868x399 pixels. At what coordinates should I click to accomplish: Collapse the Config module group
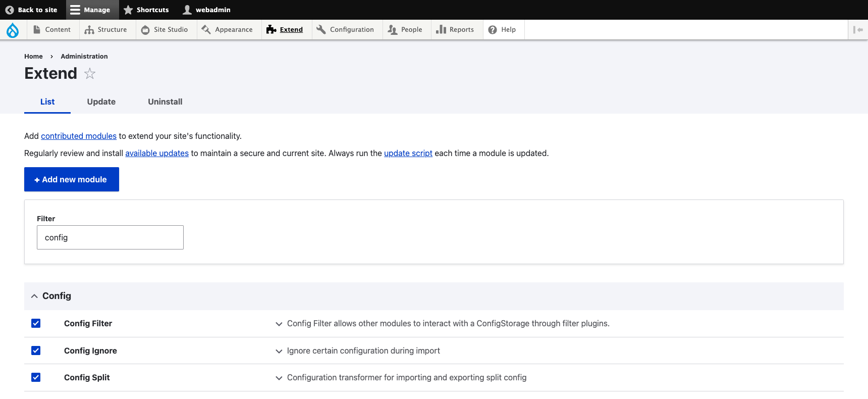(34, 296)
